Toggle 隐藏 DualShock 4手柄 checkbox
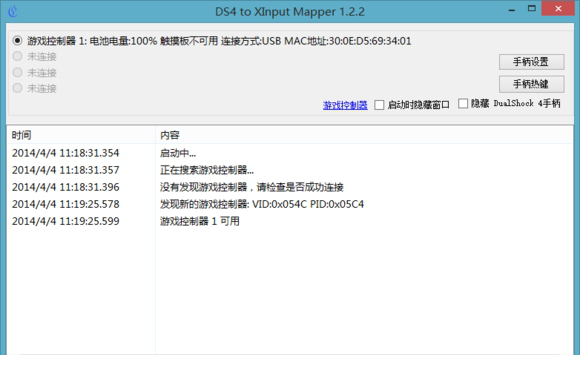This screenshot has width=580, height=369. tap(463, 104)
